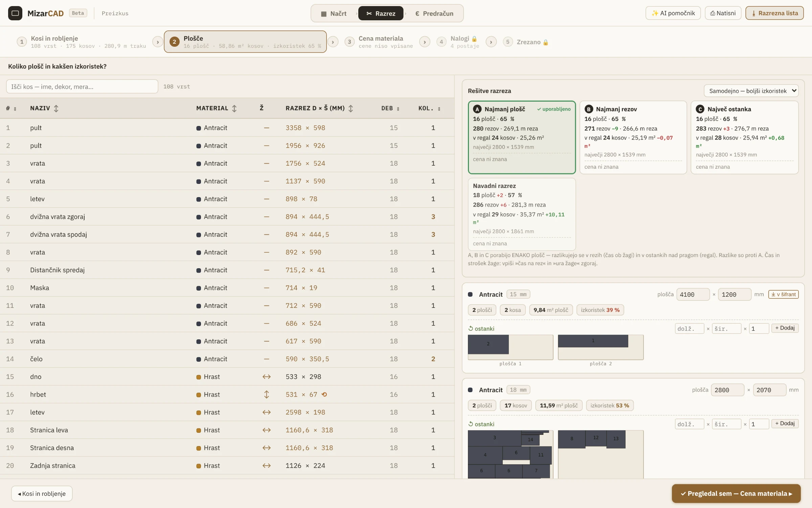Image resolution: width=812 pixels, height=508 pixels.
Task: Sort the table by NAZIV column arrows
Action: [x=56, y=108]
